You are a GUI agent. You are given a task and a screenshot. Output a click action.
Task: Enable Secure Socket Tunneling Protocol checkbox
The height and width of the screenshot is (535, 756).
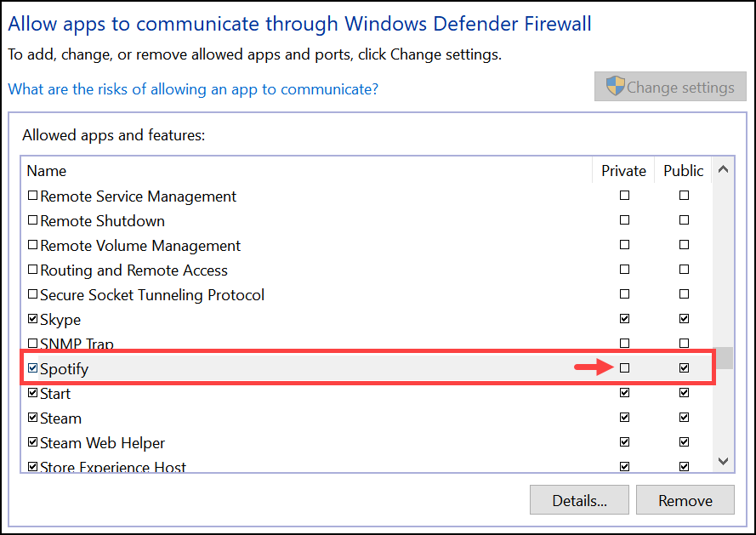point(32,294)
